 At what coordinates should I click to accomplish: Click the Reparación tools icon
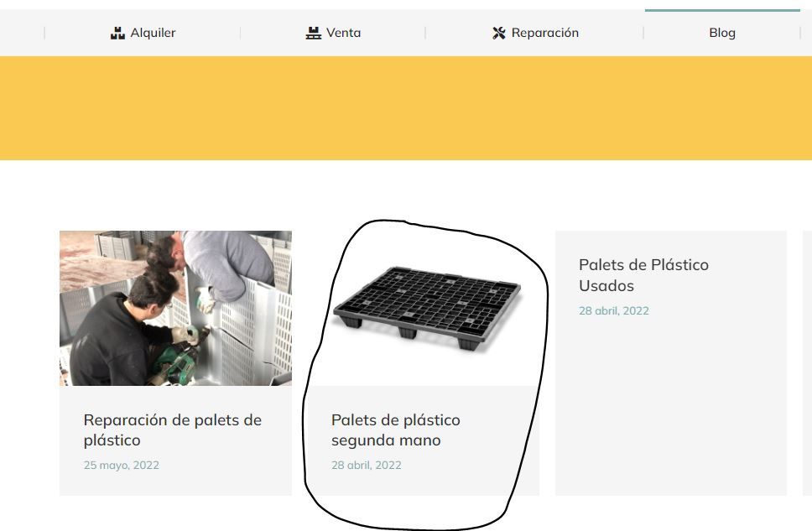499,34
